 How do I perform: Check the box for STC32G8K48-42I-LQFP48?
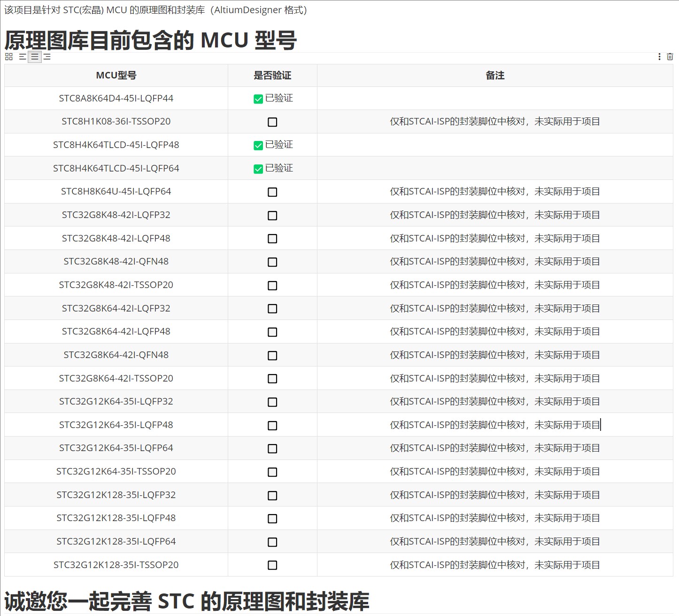click(x=272, y=239)
